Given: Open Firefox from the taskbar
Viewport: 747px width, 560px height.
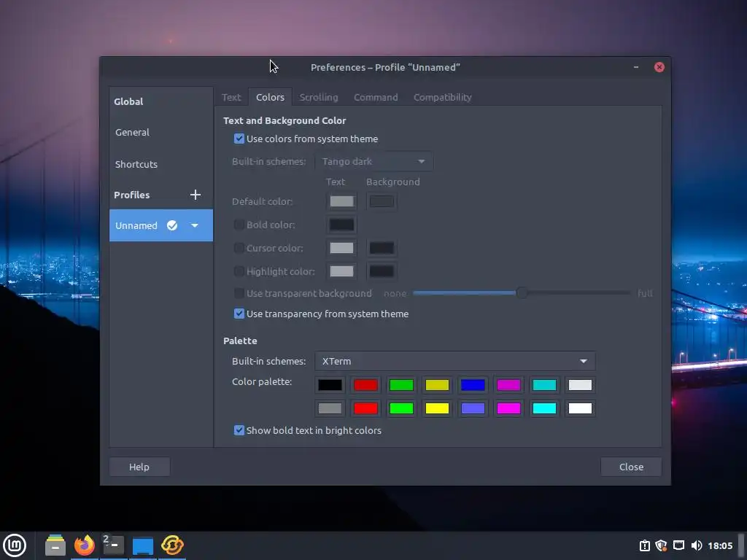Looking at the screenshot, I should click(x=85, y=545).
